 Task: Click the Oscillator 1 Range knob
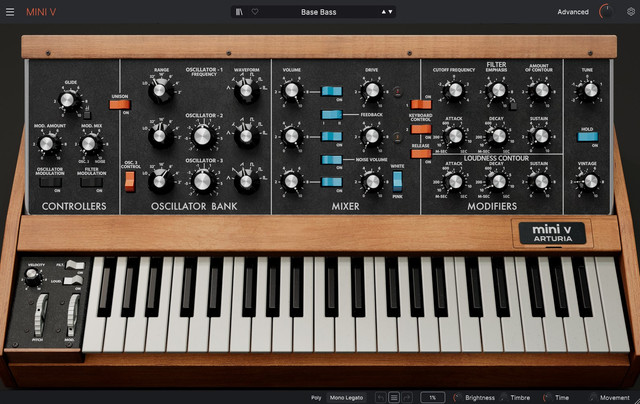(160, 91)
